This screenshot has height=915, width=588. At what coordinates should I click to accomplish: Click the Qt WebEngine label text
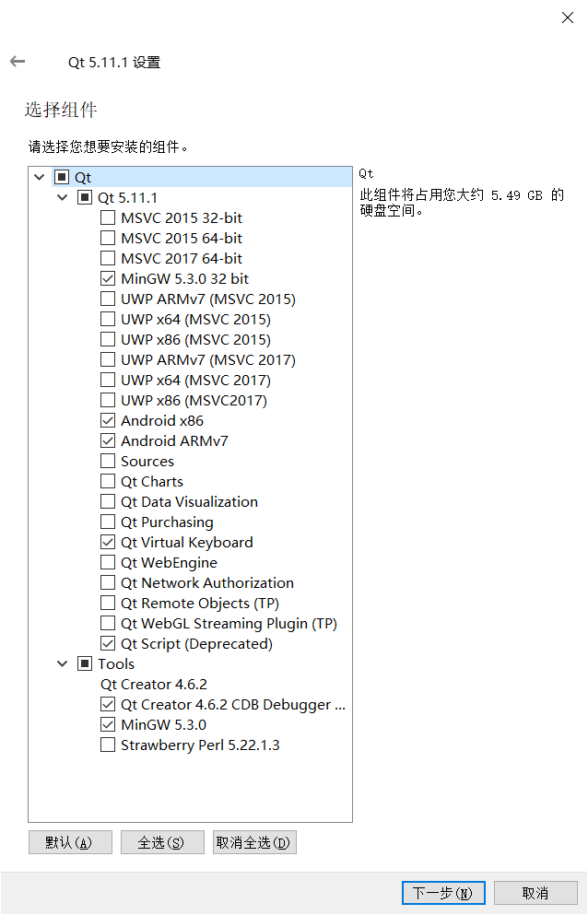tap(169, 562)
